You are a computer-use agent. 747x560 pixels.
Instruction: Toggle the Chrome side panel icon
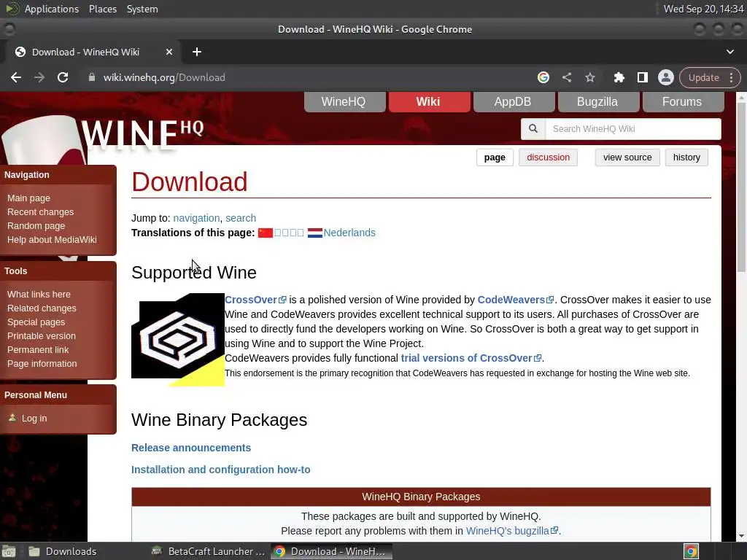click(x=642, y=77)
